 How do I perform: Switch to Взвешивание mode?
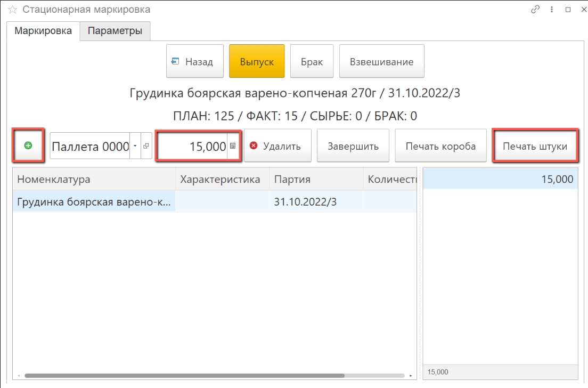381,62
